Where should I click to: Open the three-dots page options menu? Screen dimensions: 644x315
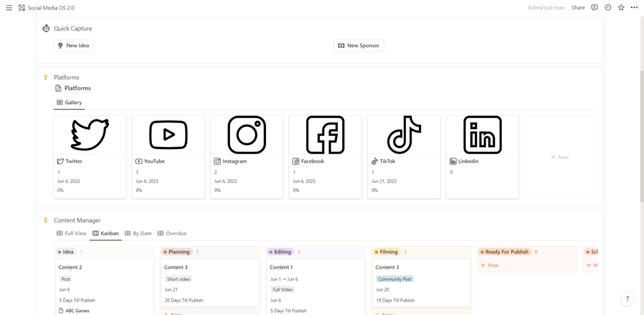tap(634, 8)
